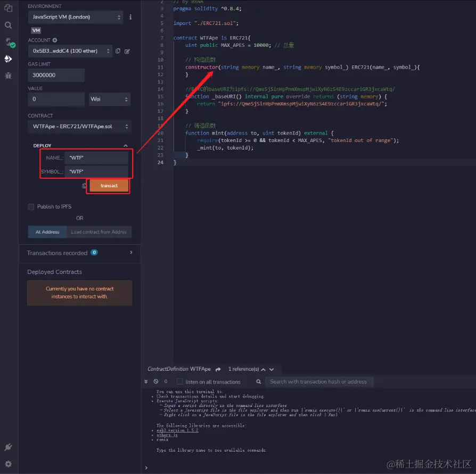Screen dimensions: 476x474
Task: Click the terminal search magnifier icon
Action: tap(259, 382)
